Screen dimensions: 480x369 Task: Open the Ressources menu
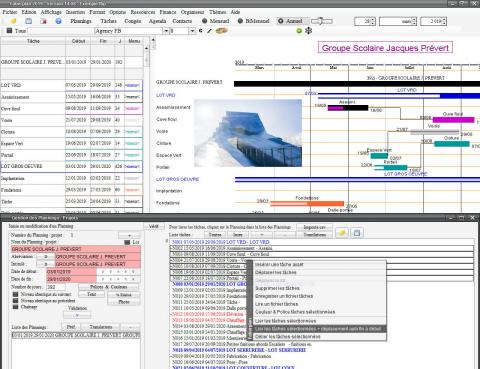143,12
